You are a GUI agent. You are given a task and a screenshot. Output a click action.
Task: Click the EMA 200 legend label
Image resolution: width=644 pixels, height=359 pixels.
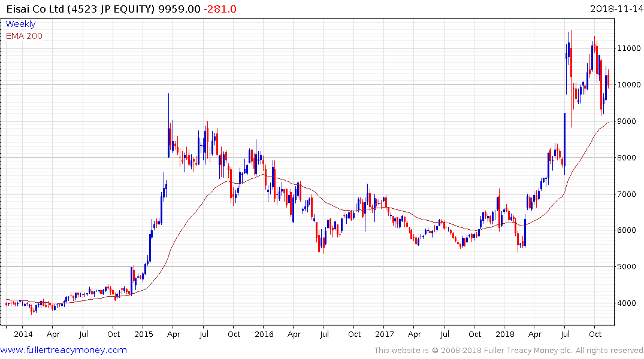pos(24,36)
